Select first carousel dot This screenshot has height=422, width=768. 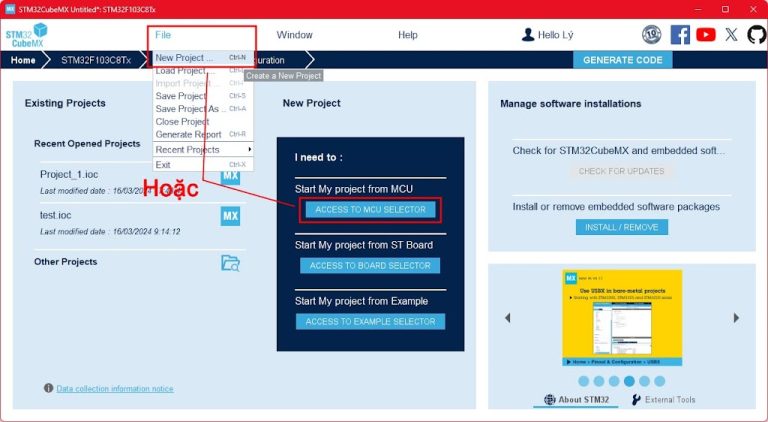583,381
